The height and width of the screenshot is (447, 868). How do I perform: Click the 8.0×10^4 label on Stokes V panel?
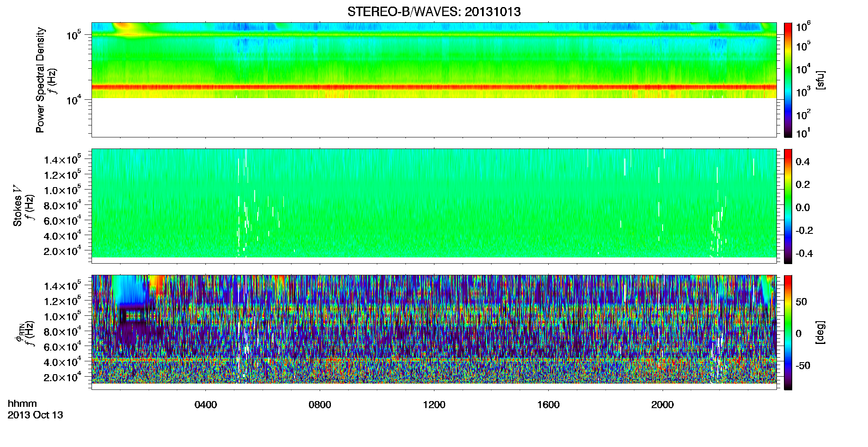62,205
